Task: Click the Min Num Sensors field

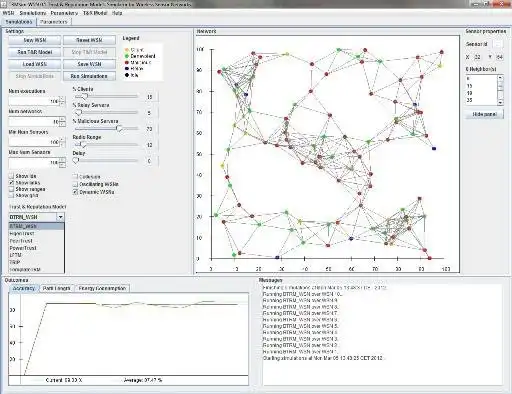Action: click(x=34, y=142)
